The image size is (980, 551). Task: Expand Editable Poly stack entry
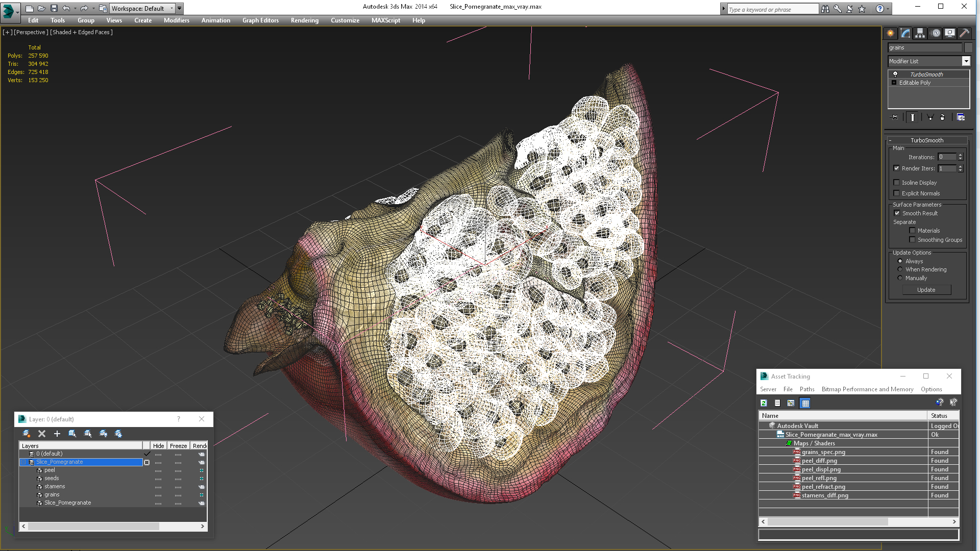coord(894,83)
